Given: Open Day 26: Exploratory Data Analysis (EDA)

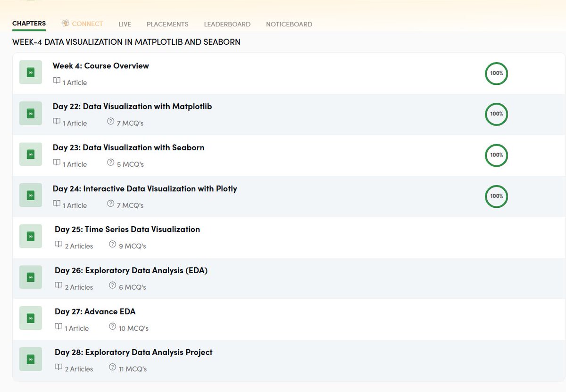Looking at the screenshot, I should 131,271.
